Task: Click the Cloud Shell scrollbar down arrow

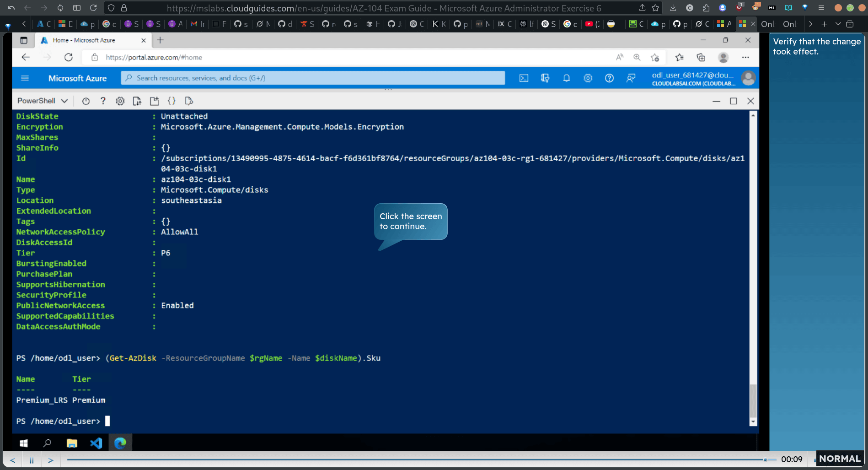Action: point(753,422)
